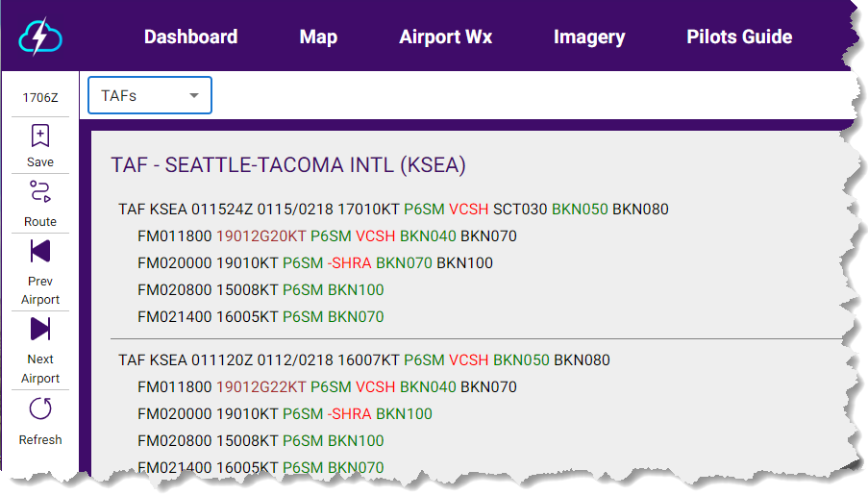The height and width of the screenshot is (495, 868).
Task: Click the 1706Z time display
Action: point(40,96)
